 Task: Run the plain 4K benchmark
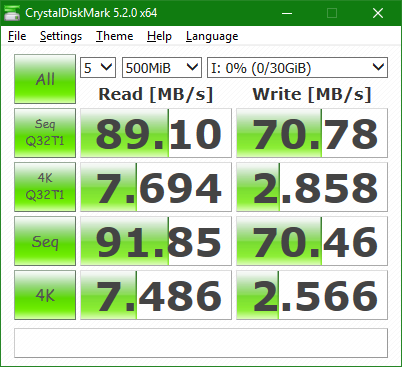(x=45, y=295)
